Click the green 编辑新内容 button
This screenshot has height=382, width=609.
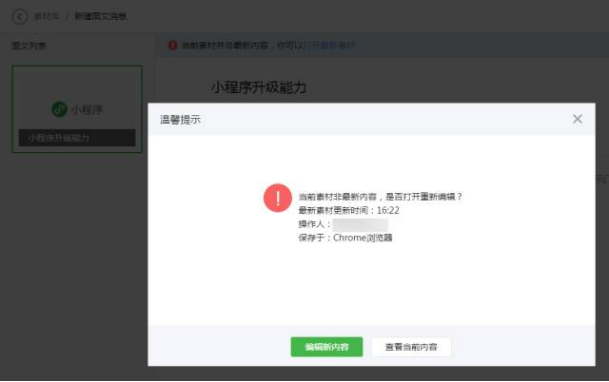[x=327, y=347]
